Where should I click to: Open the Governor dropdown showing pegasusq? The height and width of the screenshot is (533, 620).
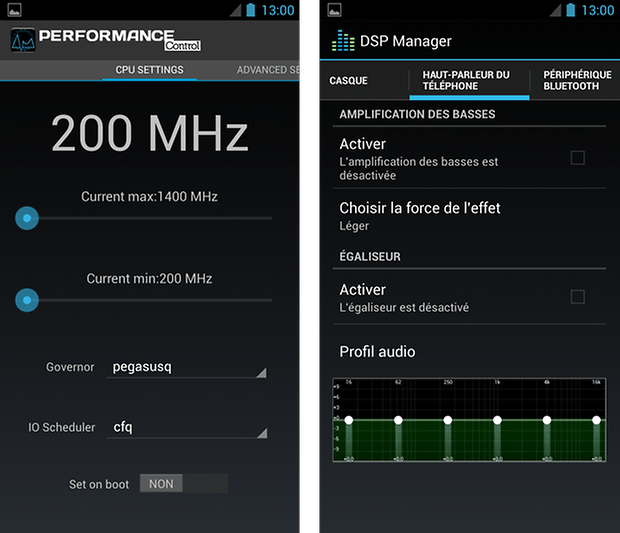[187, 368]
